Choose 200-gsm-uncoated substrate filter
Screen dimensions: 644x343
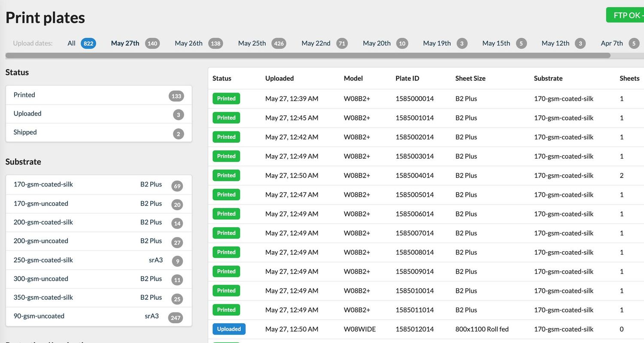[98, 241]
